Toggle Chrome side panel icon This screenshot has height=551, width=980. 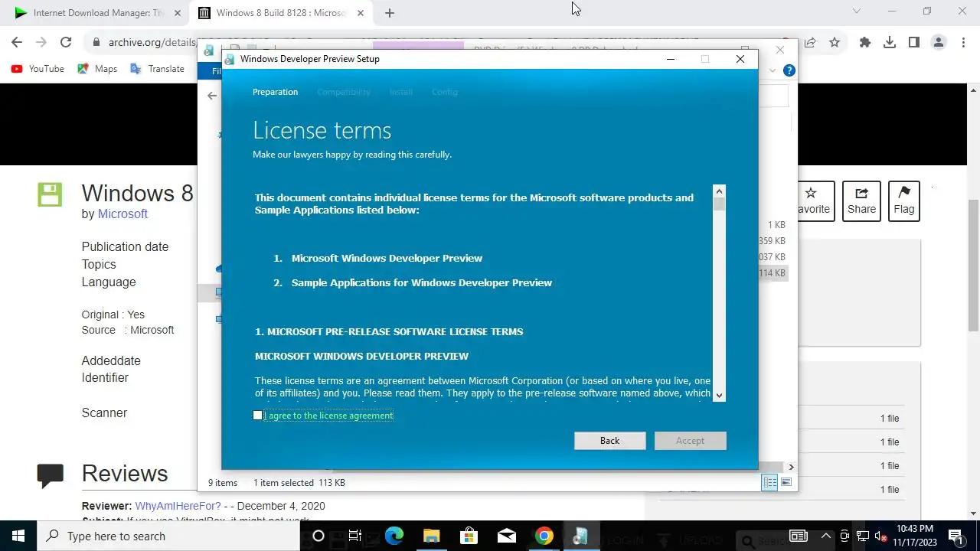click(x=913, y=43)
